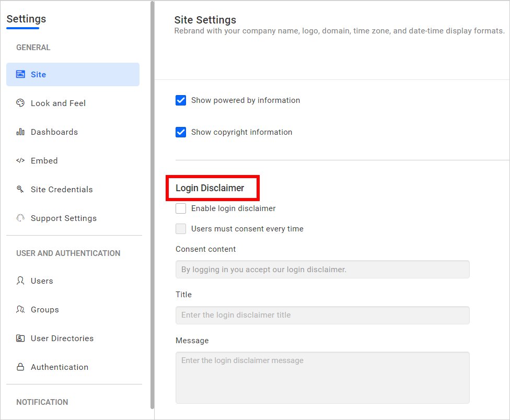510x420 pixels.
Task: Click the Dashboards bar chart icon
Action: point(20,132)
